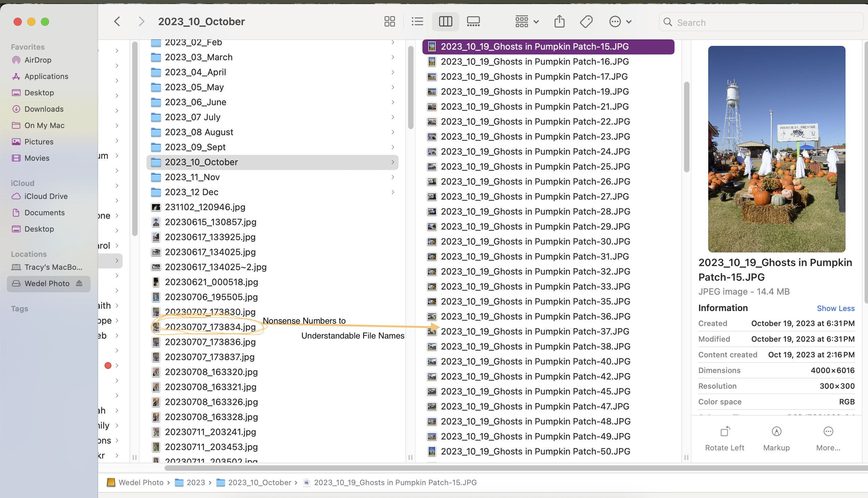Open the Markup tool

(776, 432)
